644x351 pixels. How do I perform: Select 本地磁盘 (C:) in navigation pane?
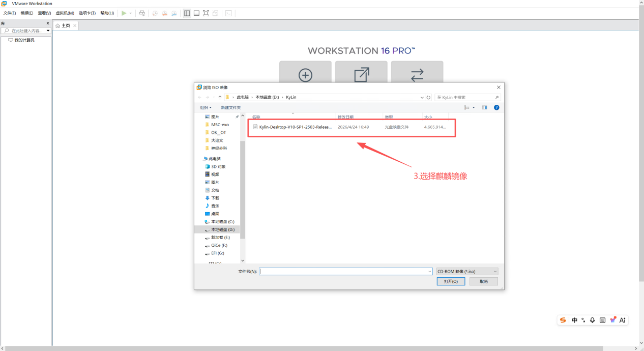(x=219, y=222)
